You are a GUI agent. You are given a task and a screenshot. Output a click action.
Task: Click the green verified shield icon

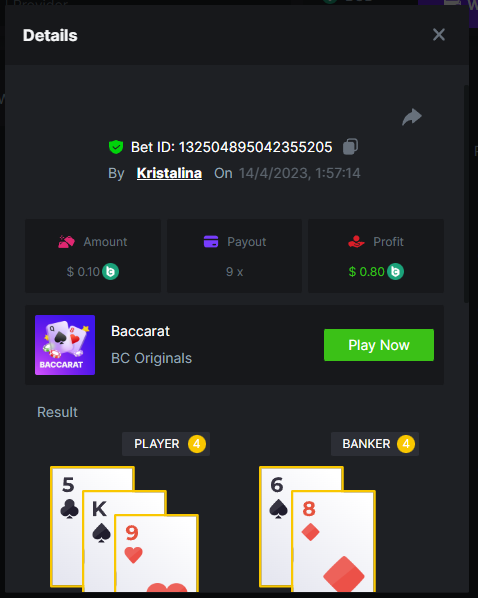(x=116, y=147)
